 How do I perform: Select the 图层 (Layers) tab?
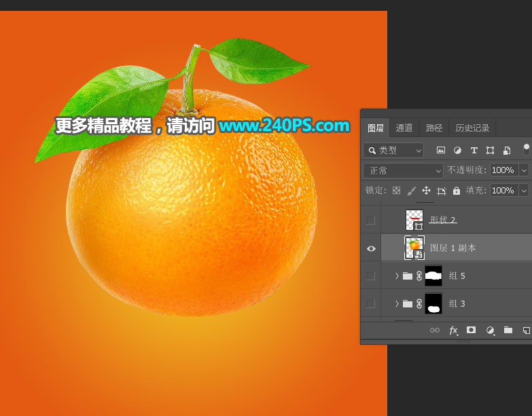click(375, 128)
